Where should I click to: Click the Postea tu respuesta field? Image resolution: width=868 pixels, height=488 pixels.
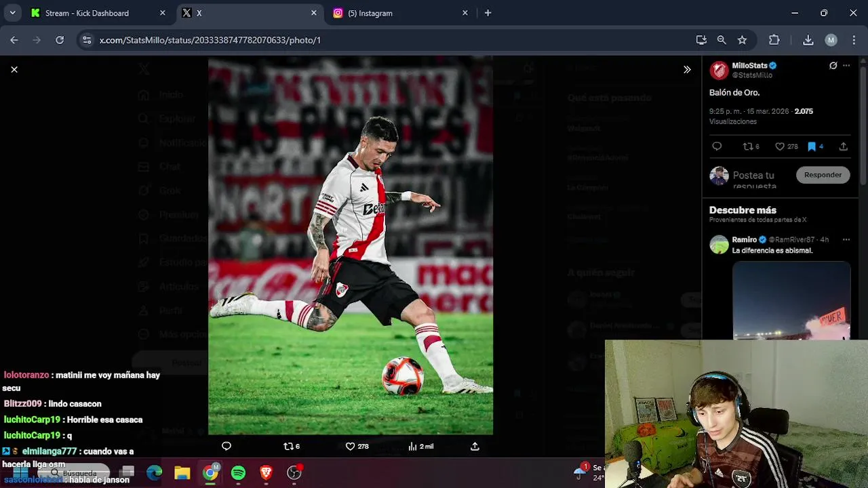[x=762, y=180]
